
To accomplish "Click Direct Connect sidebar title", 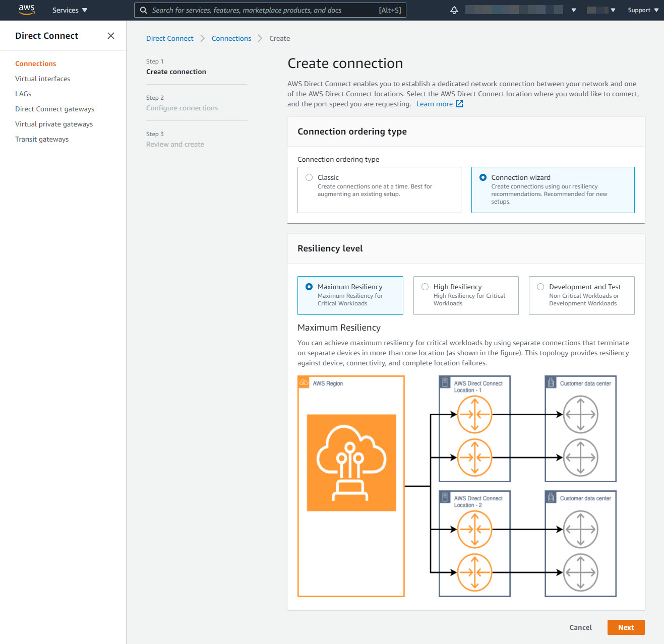I will pos(47,36).
